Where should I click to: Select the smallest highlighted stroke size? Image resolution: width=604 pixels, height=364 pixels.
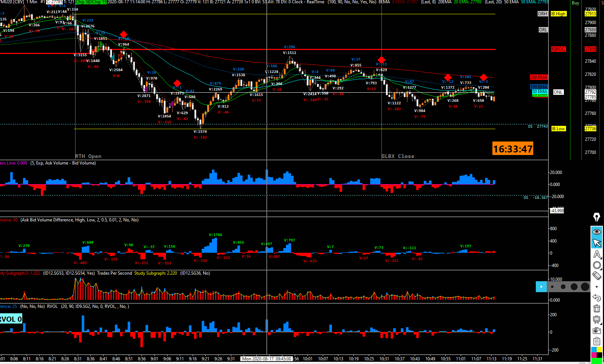[541, 287]
